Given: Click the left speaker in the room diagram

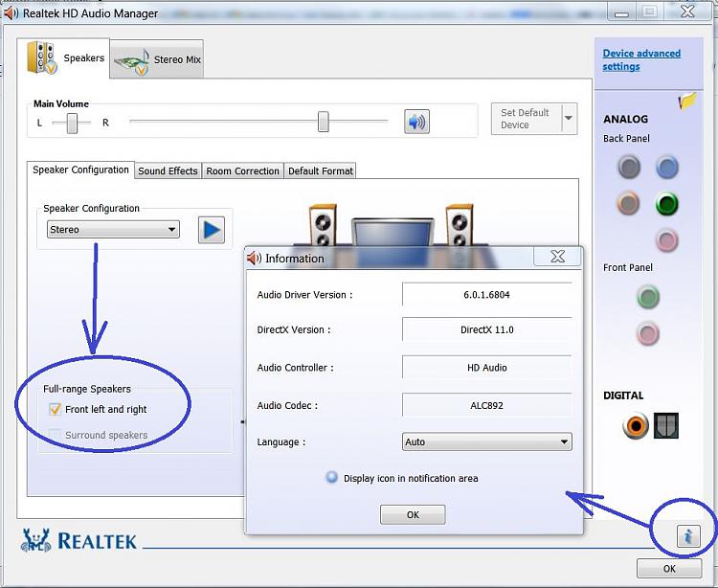Looking at the screenshot, I should [323, 225].
